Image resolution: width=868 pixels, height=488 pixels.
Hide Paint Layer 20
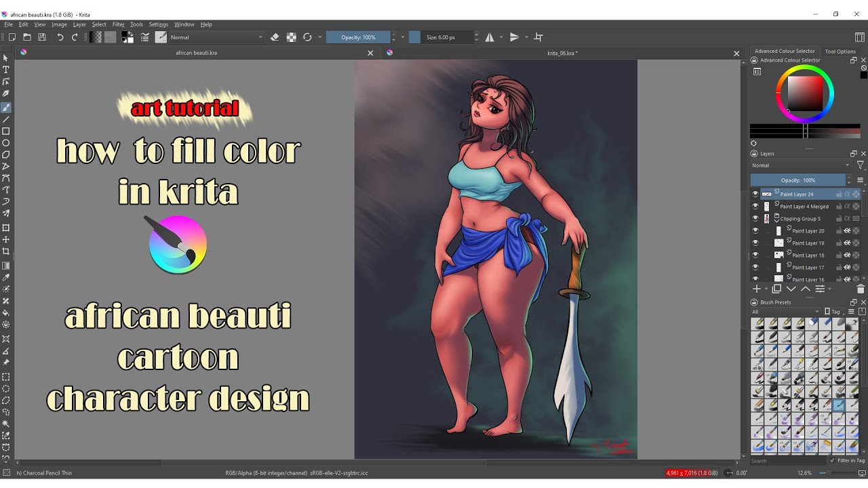[755, 230]
